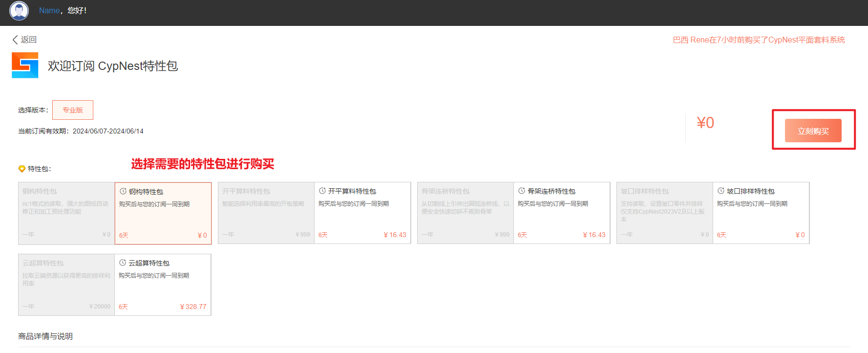Click the 欢迎订阅 CypNest特性包 title

coord(113,66)
